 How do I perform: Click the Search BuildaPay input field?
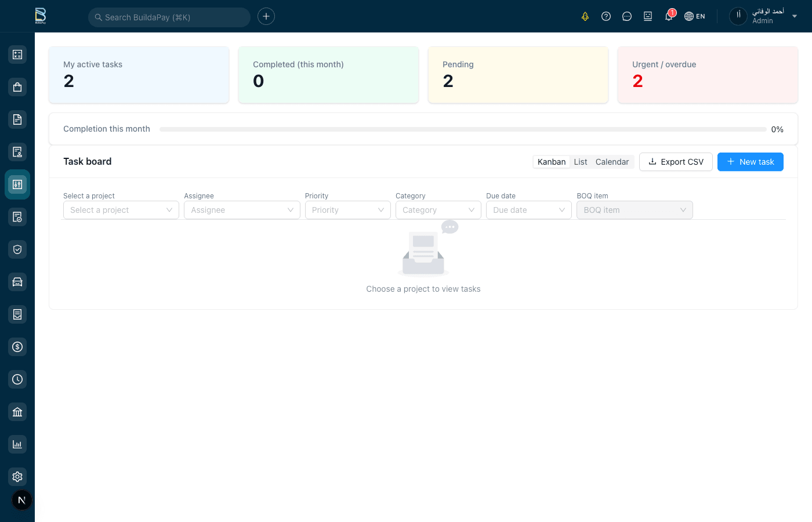pos(169,17)
